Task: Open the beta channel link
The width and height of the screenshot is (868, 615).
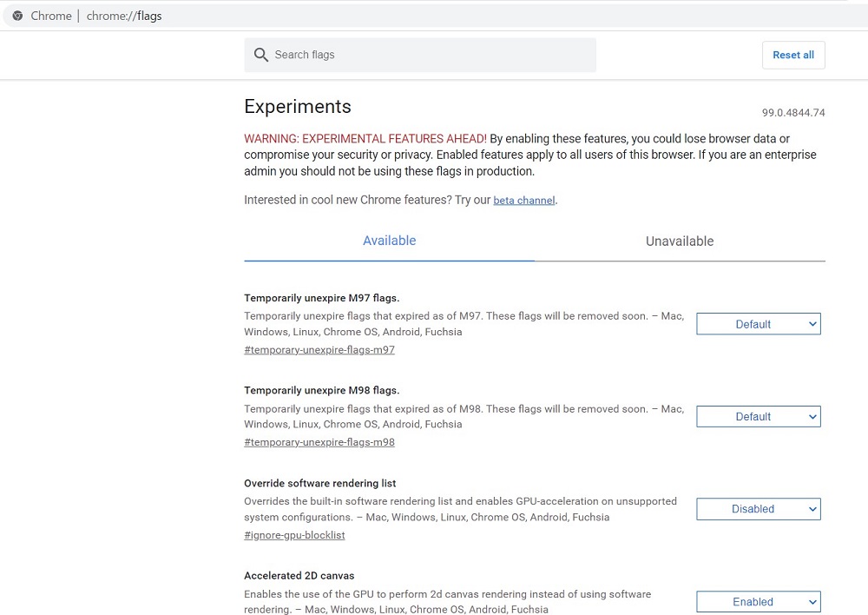Action: point(523,200)
